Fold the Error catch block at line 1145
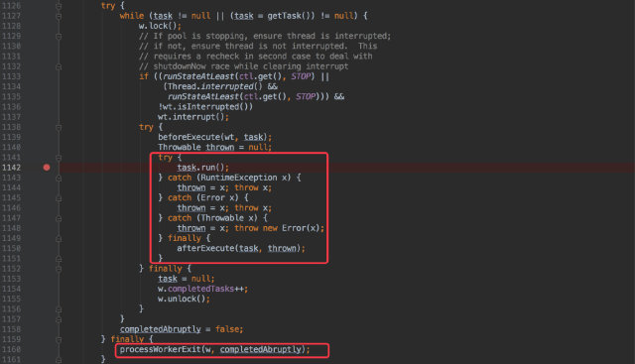The image size is (635, 364). tap(59, 198)
